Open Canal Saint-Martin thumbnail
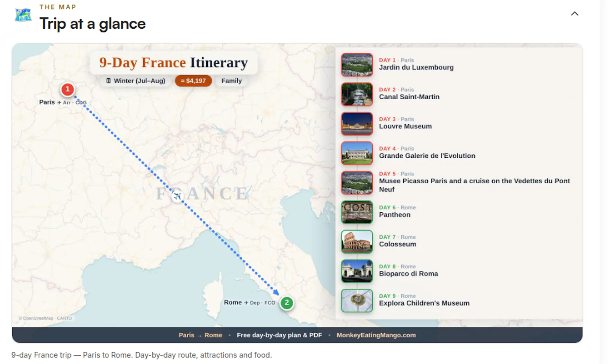The width and height of the screenshot is (611, 364). 357,94
